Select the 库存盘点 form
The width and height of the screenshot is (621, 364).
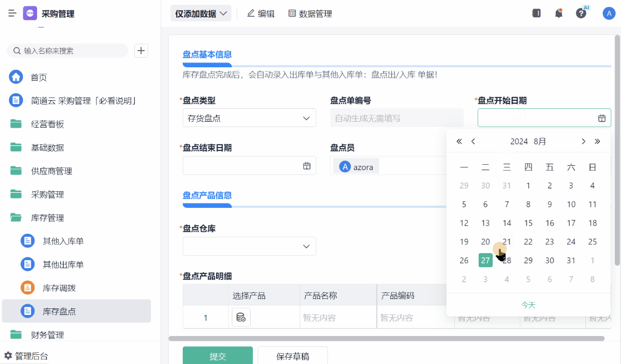(77, 311)
